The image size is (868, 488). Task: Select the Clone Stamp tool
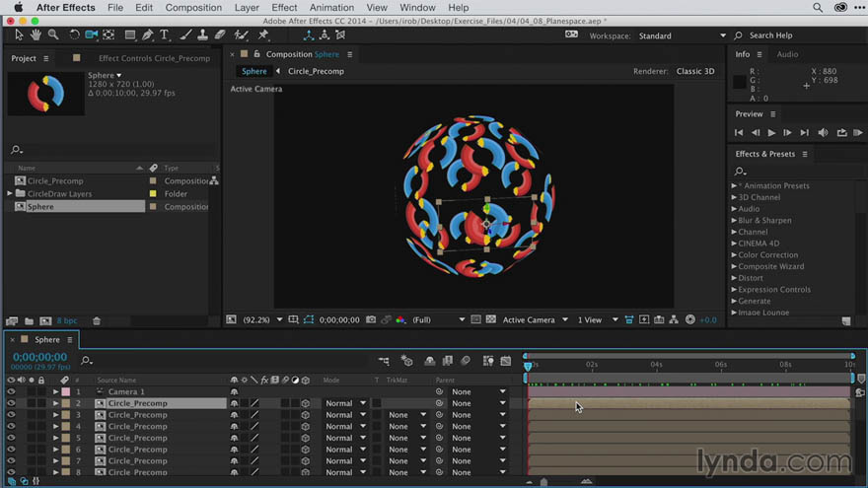[202, 35]
